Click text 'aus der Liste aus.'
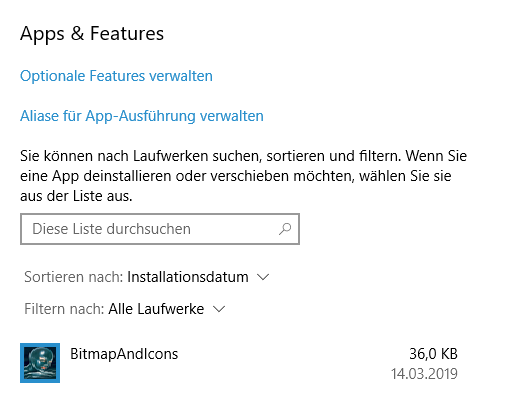The height and width of the screenshot is (394, 513). point(76,196)
